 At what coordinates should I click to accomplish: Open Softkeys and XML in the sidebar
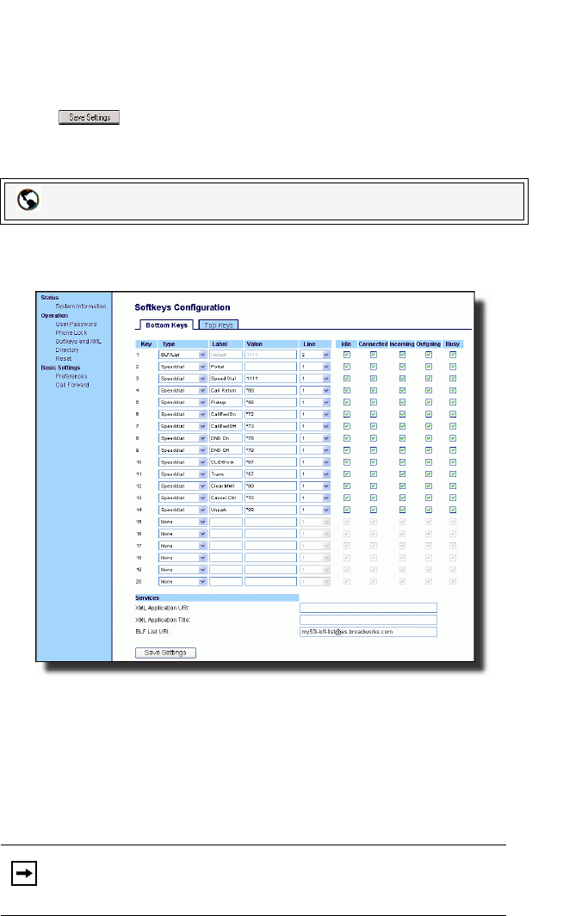click(78, 341)
